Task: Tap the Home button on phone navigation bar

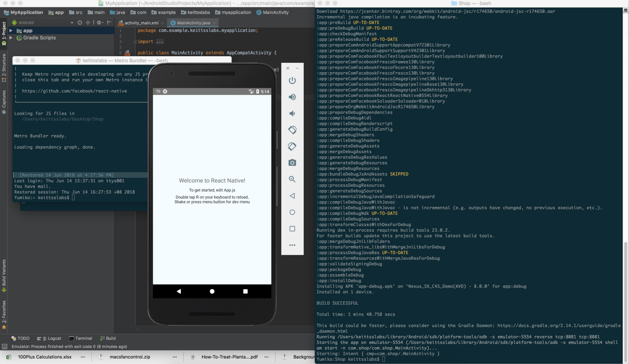Action: point(212,291)
